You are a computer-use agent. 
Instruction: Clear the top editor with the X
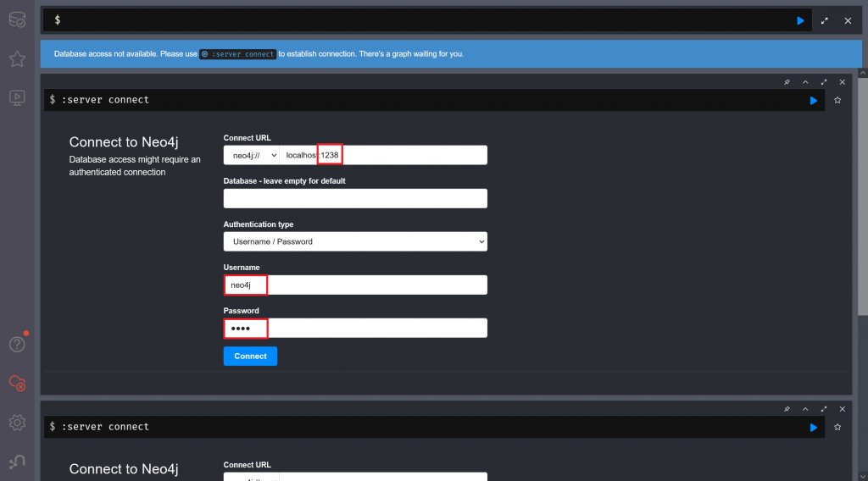pos(848,20)
